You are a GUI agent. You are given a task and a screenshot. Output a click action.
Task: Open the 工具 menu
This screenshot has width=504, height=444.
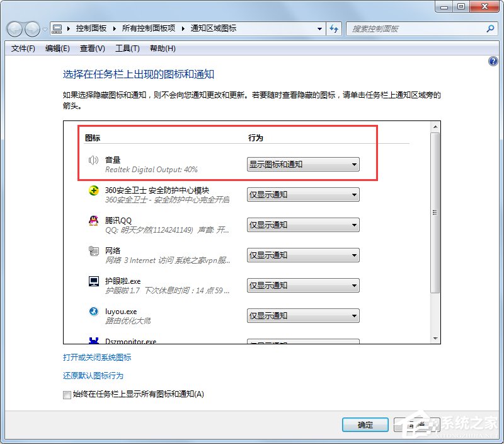127,48
